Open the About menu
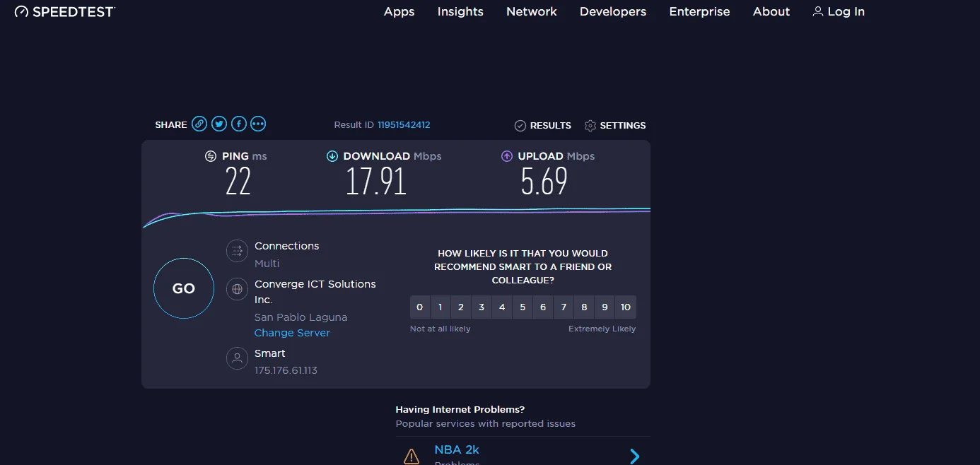 (x=771, y=11)
